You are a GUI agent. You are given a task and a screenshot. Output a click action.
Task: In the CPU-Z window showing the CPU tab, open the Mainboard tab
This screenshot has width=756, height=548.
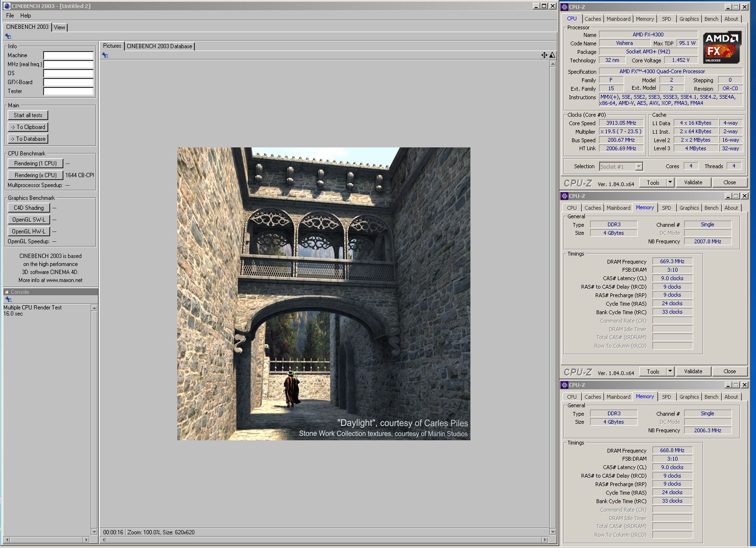point(618,19)
